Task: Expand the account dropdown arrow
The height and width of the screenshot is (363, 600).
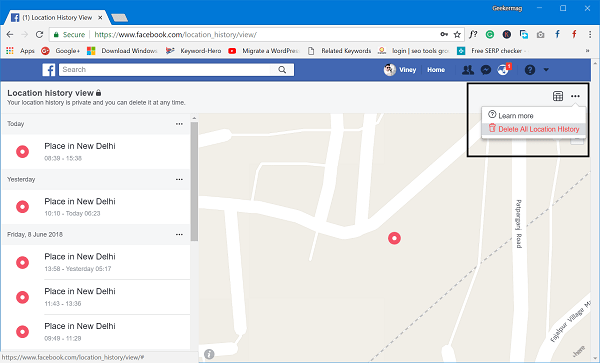Action: [x=546, y=70]
